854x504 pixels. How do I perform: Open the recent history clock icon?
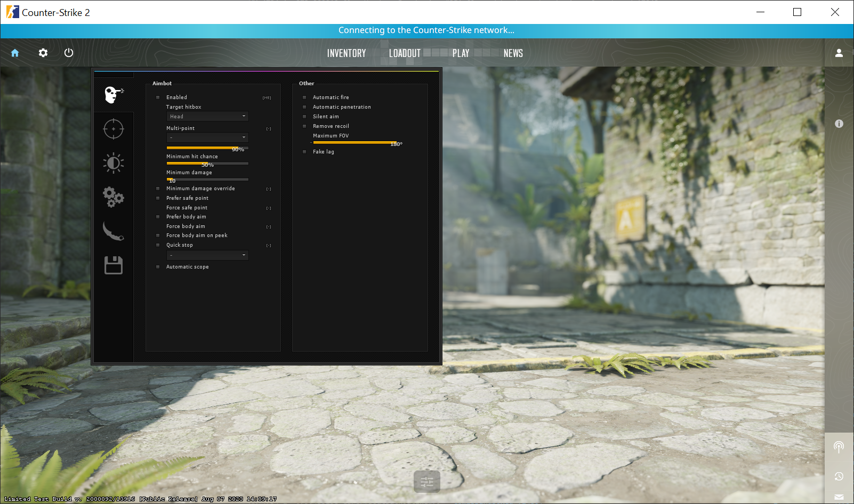[839, 476]
